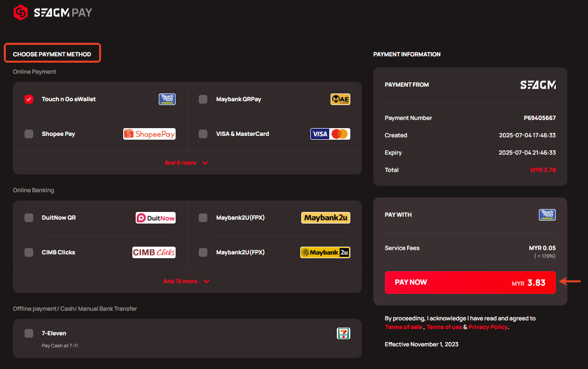Click the 'Payment Number' label
588x369 pixels.
coord(409,118)
